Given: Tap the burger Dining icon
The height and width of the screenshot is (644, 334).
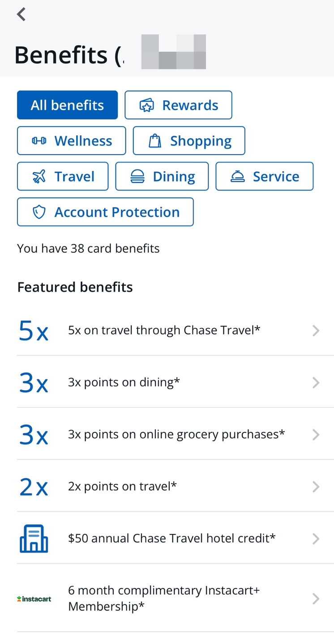Looking at the screenshot, I should [137, 177].
